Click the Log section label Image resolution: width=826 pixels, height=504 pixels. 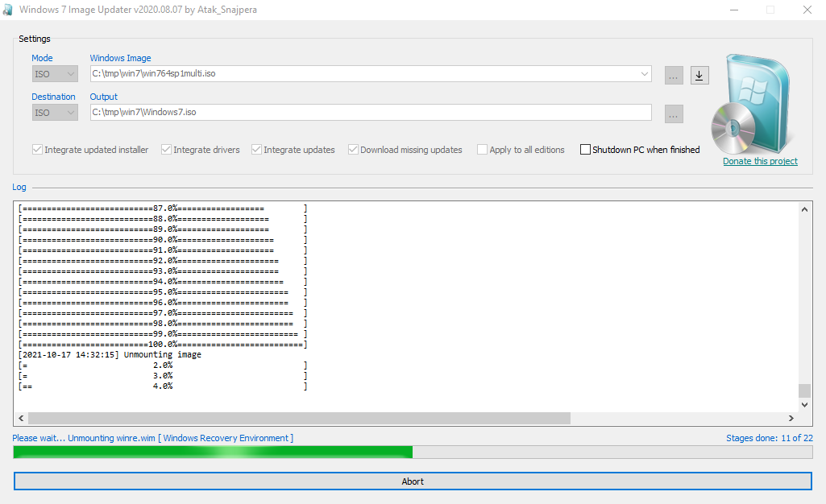pyautogui.click(x=19, y=187)
